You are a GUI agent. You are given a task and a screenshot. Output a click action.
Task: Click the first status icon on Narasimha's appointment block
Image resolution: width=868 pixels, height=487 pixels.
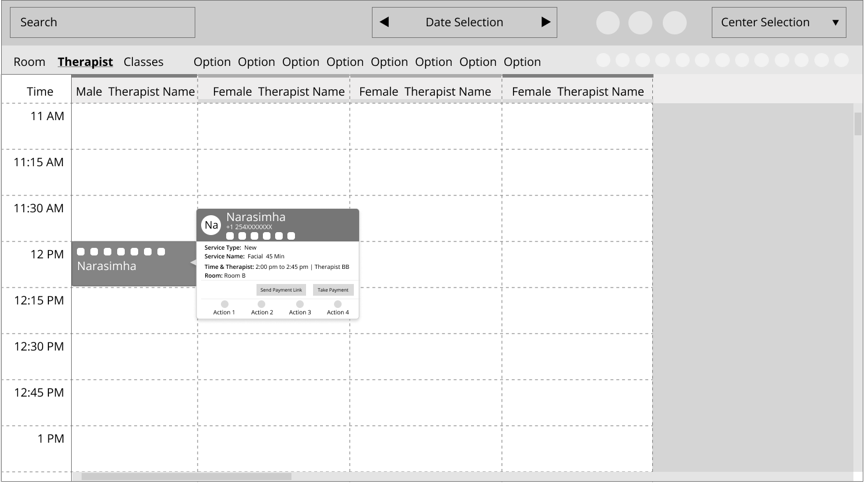coord(81,251)
